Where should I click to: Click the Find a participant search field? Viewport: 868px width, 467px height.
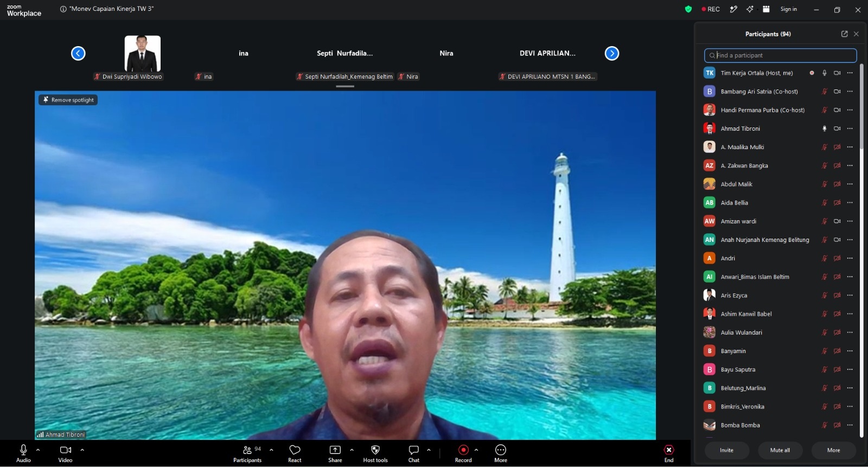click(x=780, y=55)
